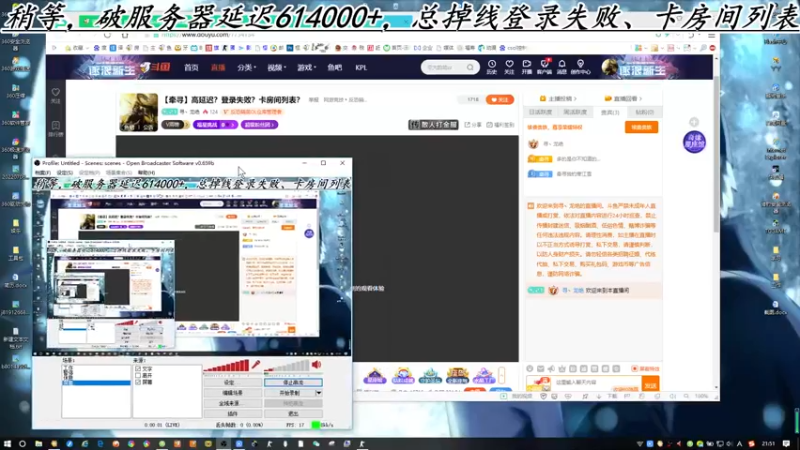
Task: Expand the 直播回看 link chevron
Action: pos(640,98)
